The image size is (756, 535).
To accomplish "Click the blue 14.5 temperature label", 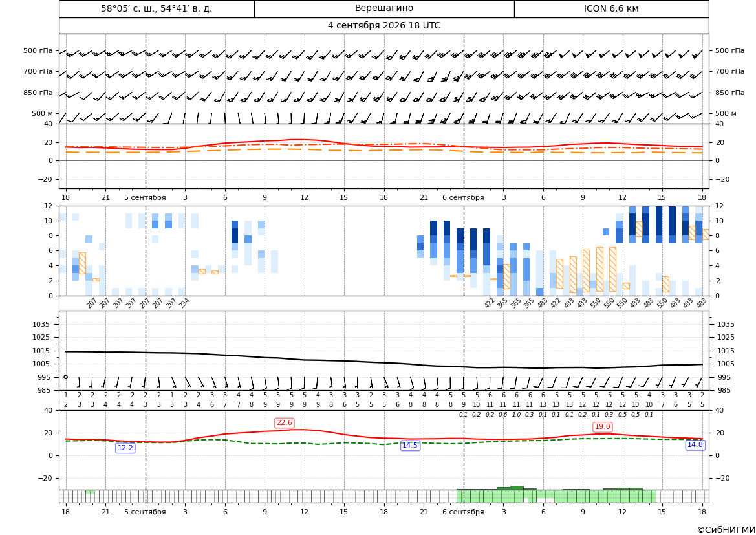I will click(410, 445).
